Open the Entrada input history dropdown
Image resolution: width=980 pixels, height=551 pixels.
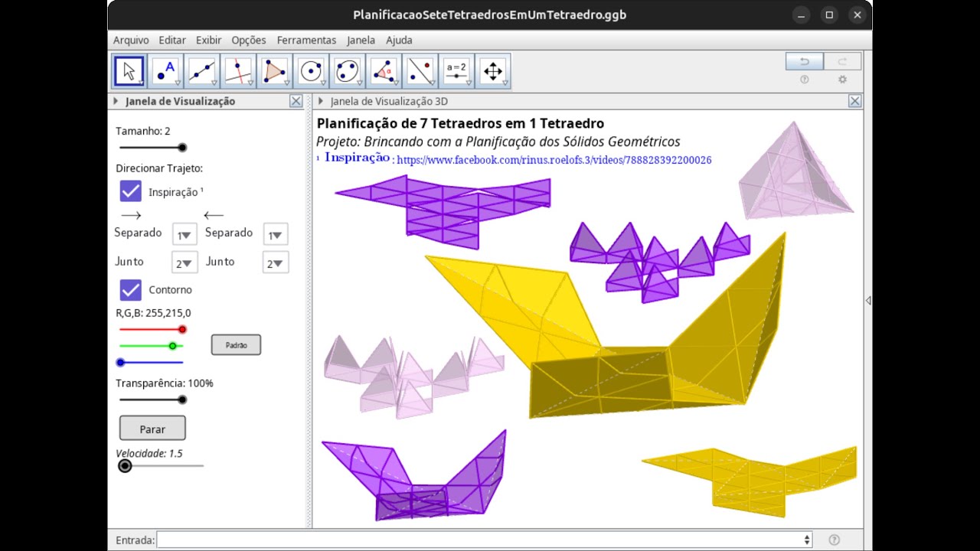pos(807,540)
